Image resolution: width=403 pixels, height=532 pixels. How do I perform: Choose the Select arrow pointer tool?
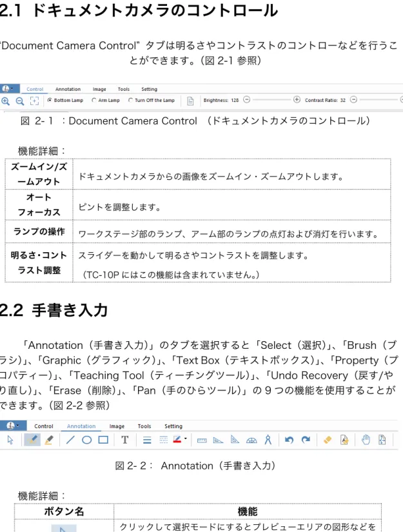(10, 440)
